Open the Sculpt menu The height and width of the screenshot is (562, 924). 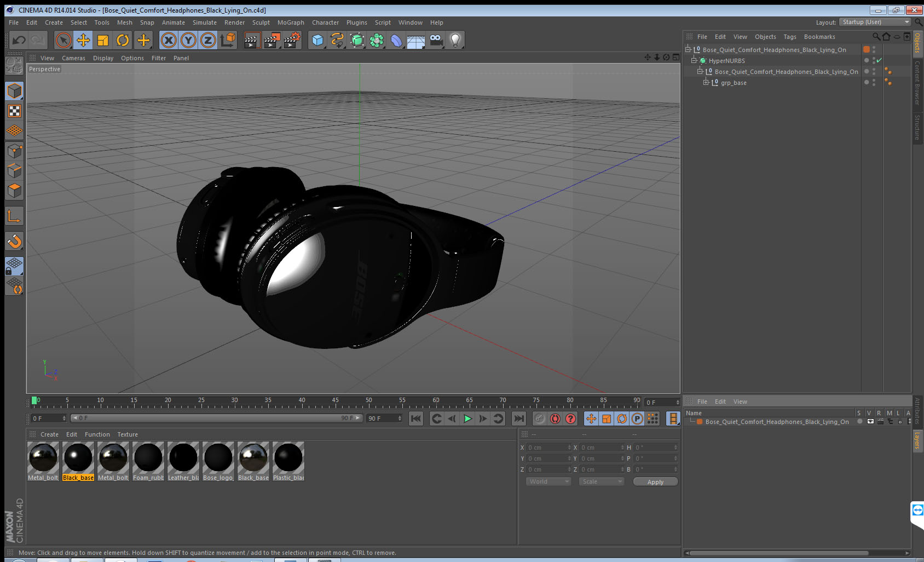[261, 22]
